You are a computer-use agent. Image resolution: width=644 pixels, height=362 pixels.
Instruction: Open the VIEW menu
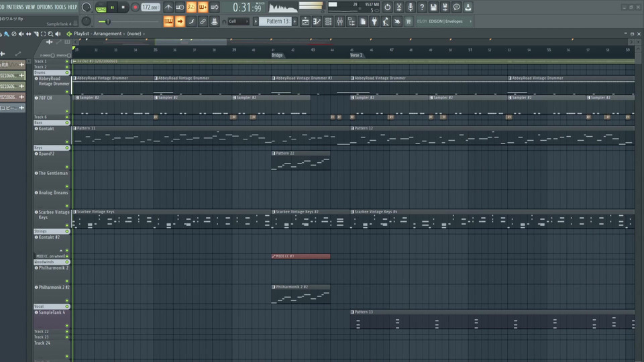[x=30, y=7]
